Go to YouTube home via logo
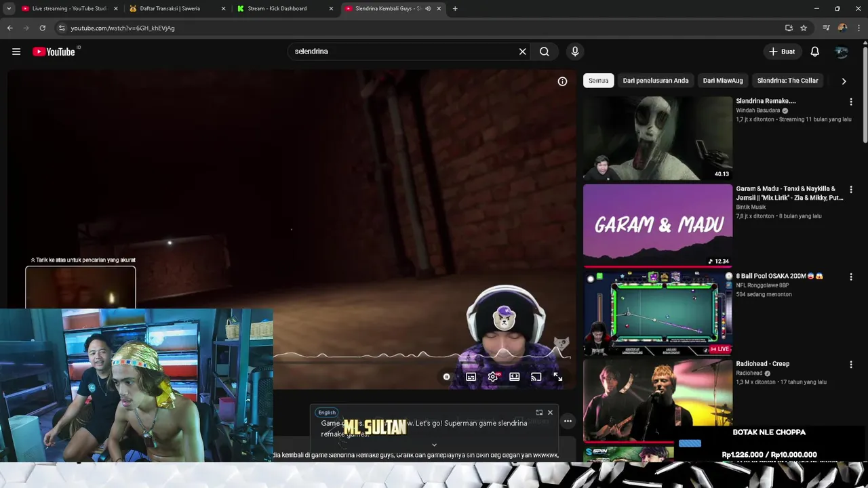 (54, 52)
